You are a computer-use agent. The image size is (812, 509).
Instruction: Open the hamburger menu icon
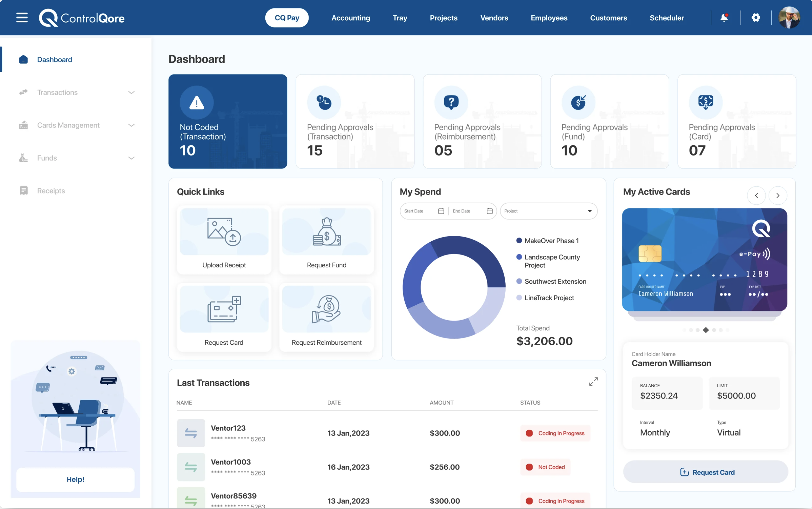click(x=22, y=18)
